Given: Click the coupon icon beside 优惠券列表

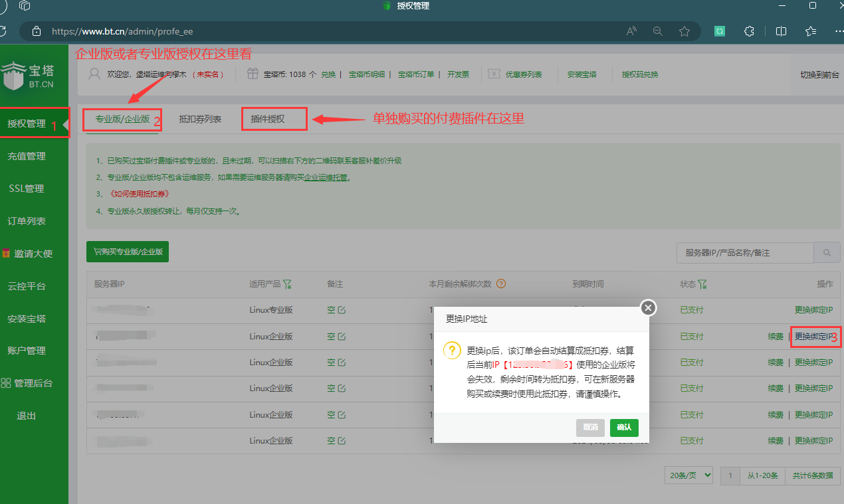Looking at the screenshot, I should (x=494, y=74).
